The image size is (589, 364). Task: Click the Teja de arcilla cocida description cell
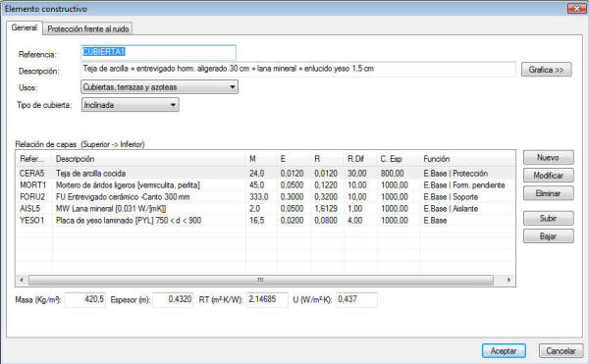pyautogui.click(x=90, y=174)
